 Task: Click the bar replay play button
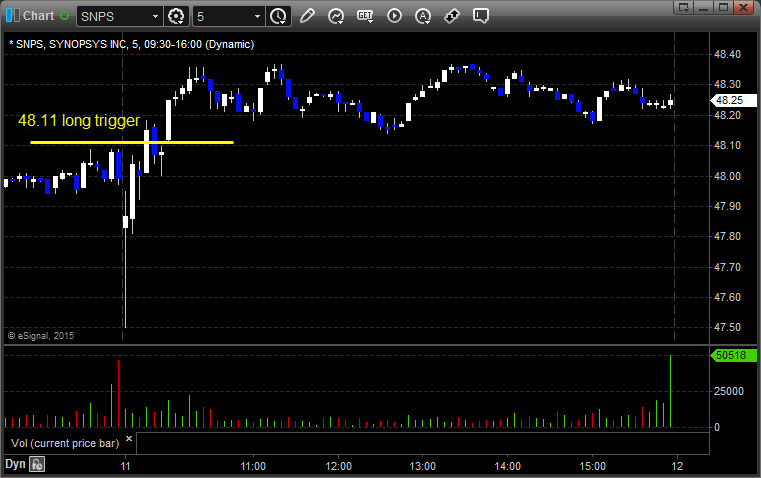tap(394, 16)
